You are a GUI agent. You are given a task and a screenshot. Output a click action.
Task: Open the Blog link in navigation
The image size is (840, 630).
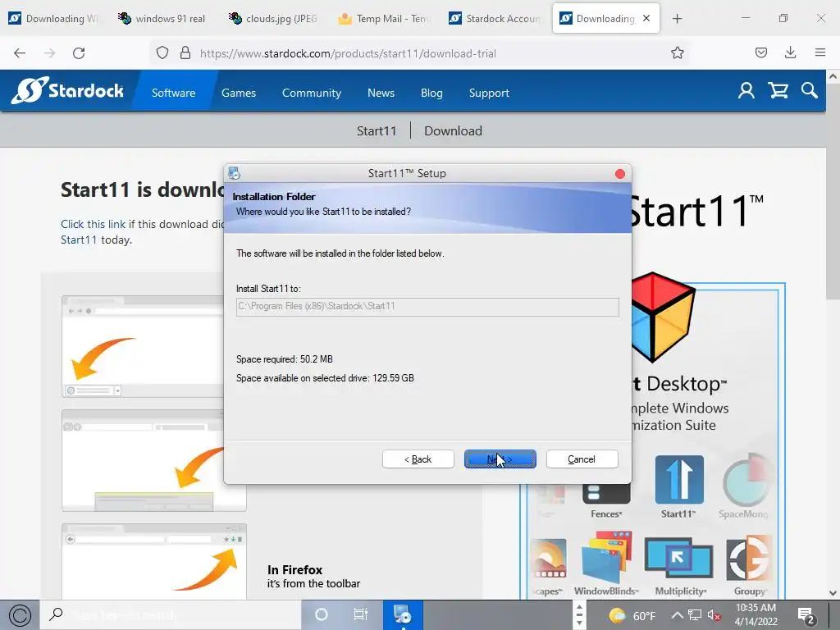tap(431, 93)
